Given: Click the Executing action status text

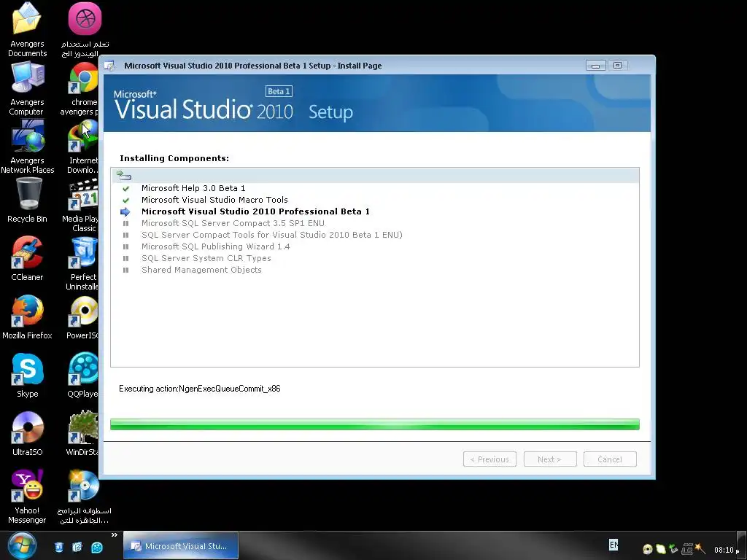Looking at the screenshot, I should pyautogui.click(x=200, y=389).
